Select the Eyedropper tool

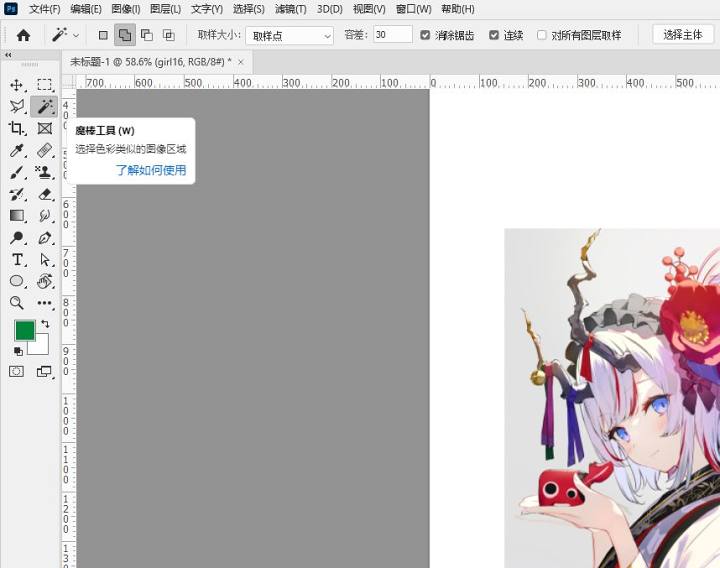[x=17, y=150]
